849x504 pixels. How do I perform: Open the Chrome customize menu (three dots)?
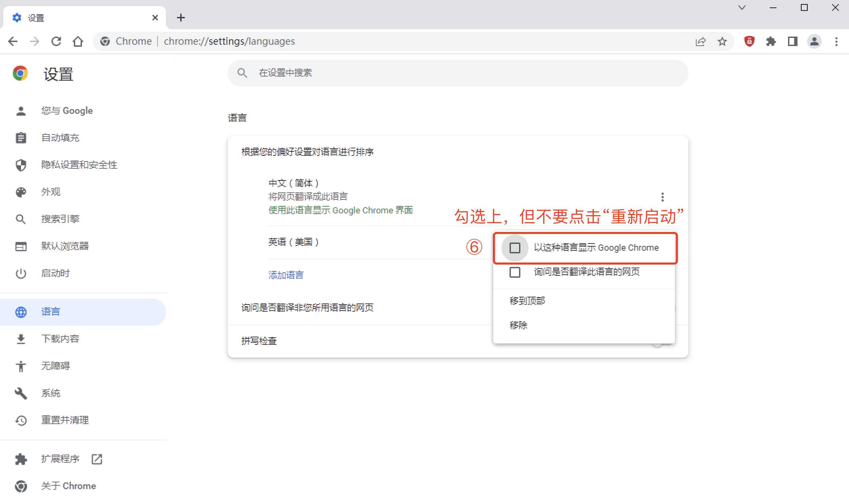[836, 41]
